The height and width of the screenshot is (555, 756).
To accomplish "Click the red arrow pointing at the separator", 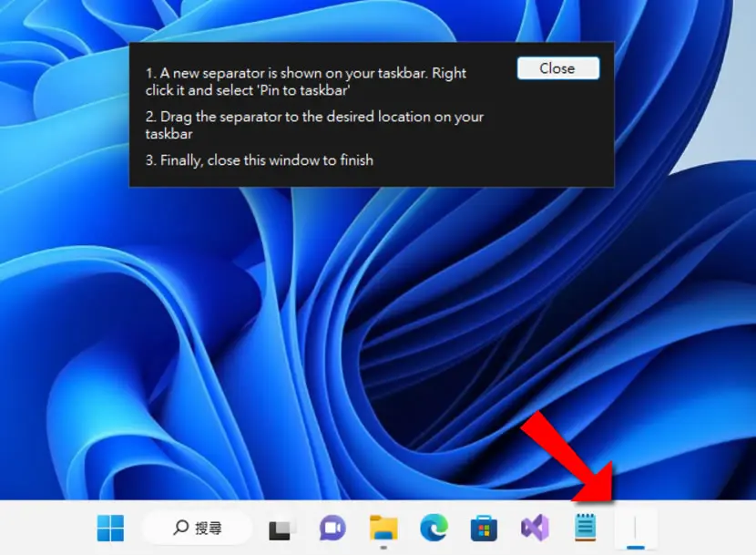I will pos(571,458).
